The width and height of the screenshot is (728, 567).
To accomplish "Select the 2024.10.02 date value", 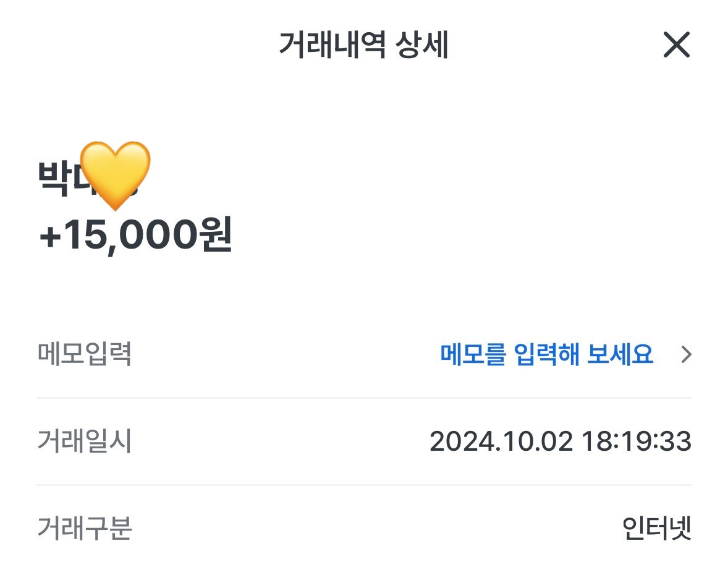I will pyautogui.click(x=501, y=441).
